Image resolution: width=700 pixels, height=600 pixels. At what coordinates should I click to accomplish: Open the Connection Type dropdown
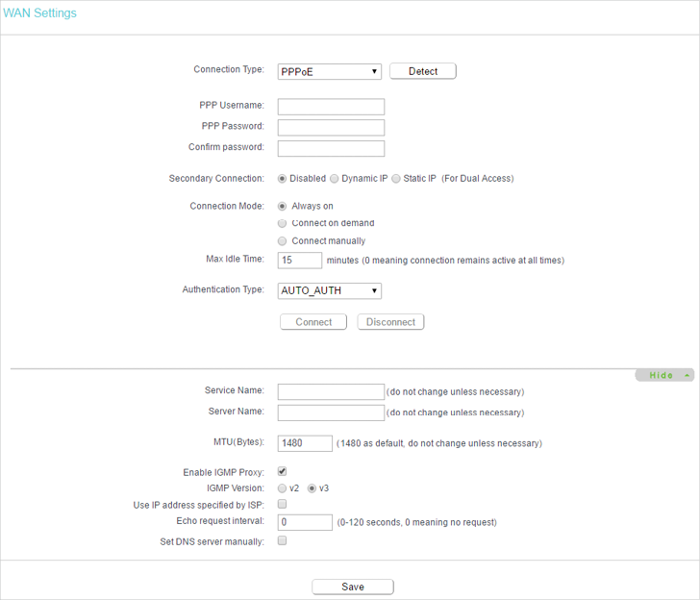point(330,71)
